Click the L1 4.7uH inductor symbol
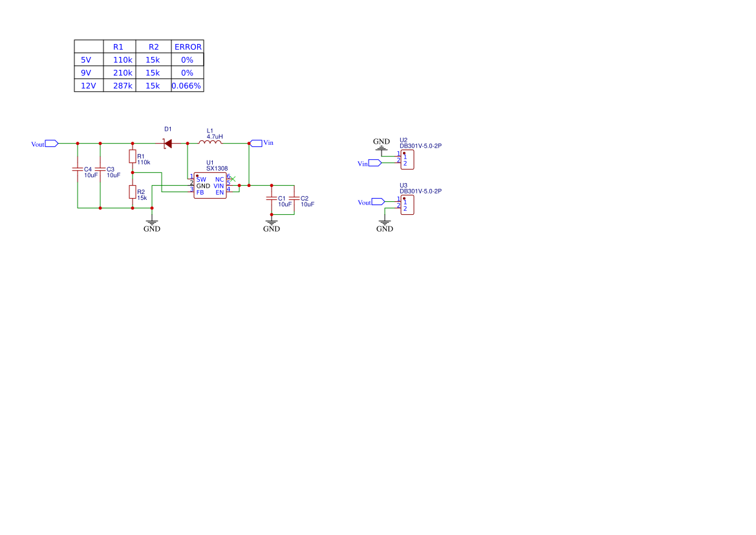 click(x=210, y=142)
